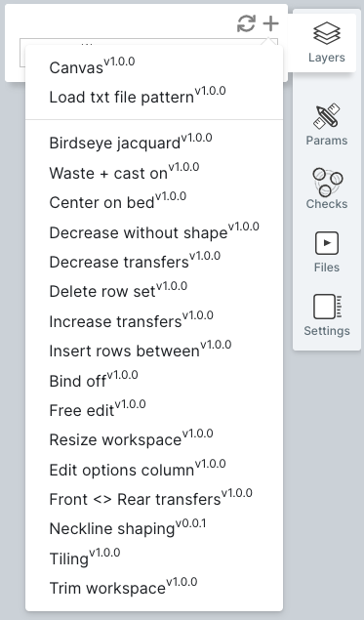364x620 pixels.
Task: Open the Settings panel
Action: (327, 315)
